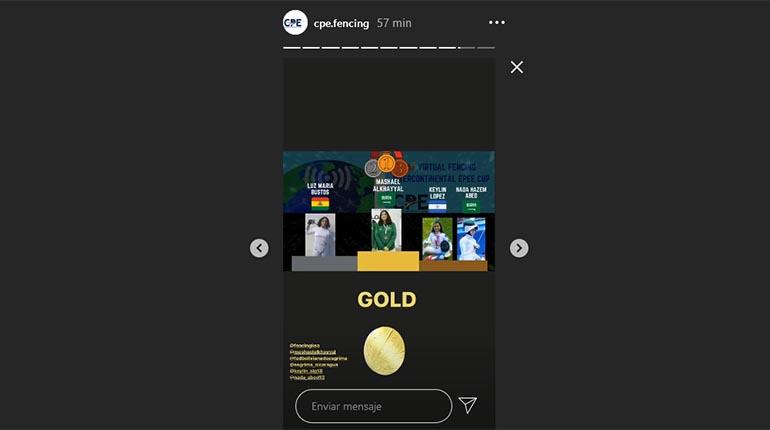
Task: Click the Keylin Lopez photo
Action: [437, 239]
